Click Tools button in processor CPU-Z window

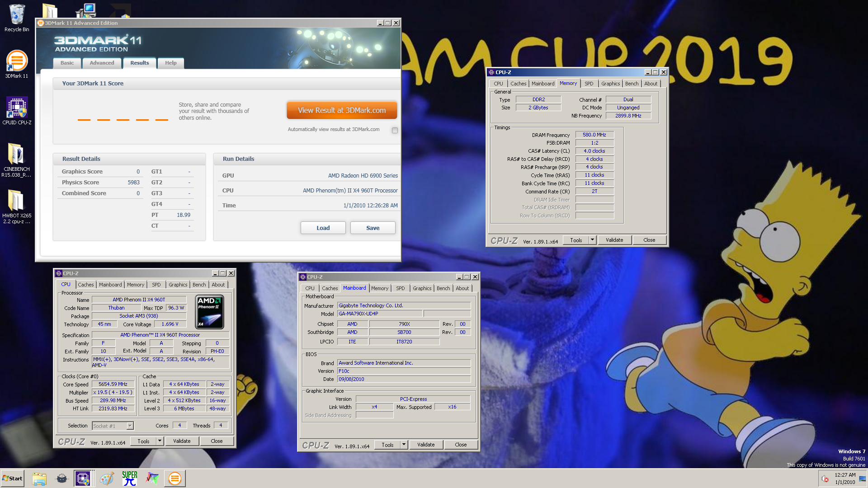(x=144, y=441)
